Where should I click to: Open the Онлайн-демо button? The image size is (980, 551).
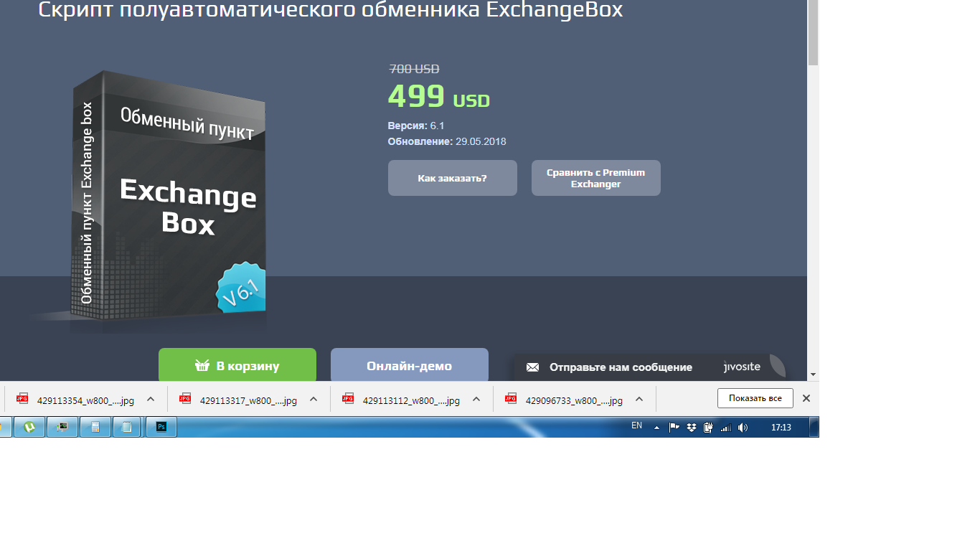click(x=409, y=366)
